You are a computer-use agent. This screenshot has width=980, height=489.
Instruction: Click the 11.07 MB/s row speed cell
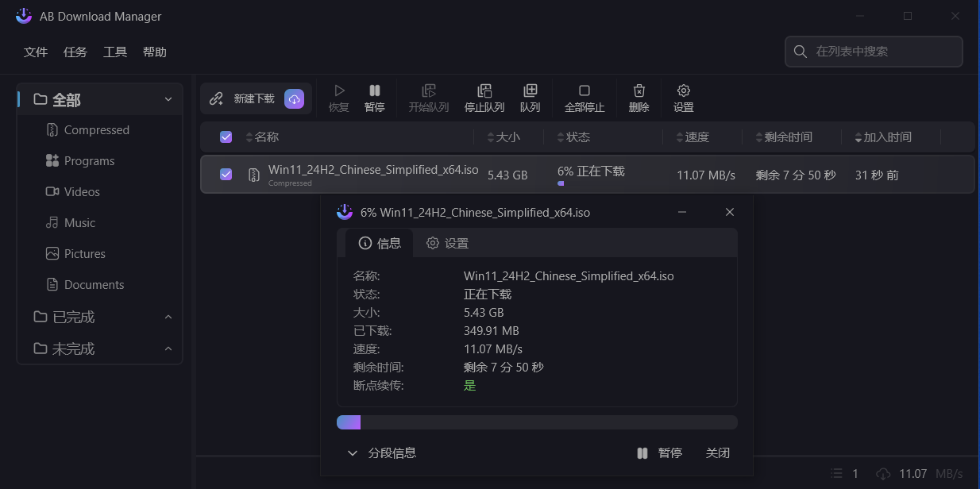click(706, 175)
